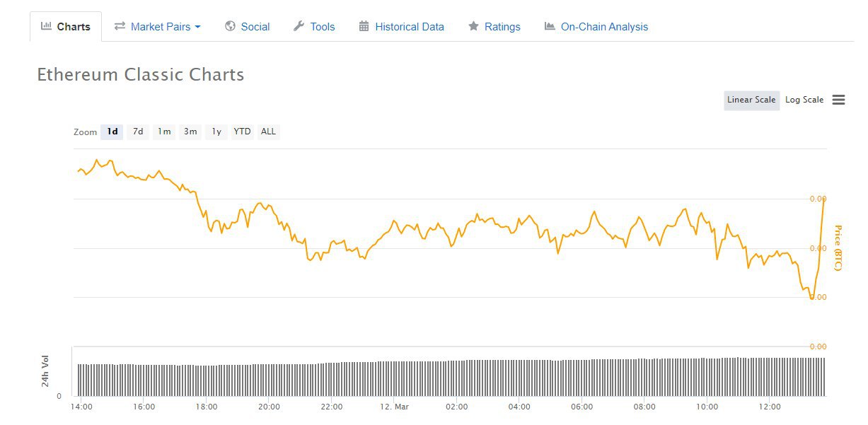Set zoom range to ALL
The height and width of the screenshot is (425, 868).
268,132
